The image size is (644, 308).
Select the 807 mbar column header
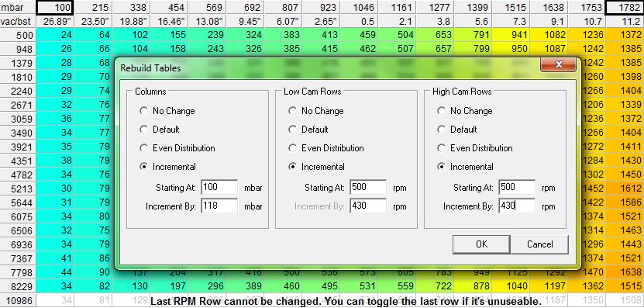pyautogui.click(x=284, y=7)
